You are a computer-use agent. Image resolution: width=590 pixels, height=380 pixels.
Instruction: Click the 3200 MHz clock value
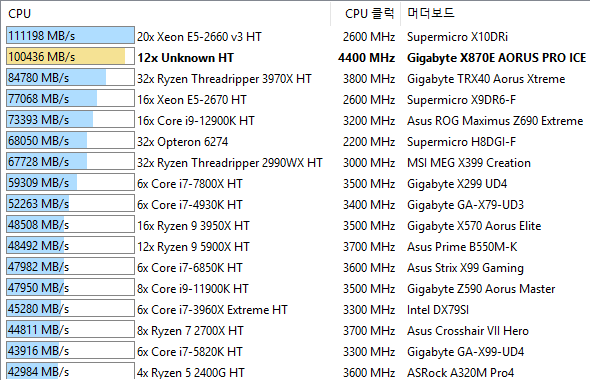tap(369, 121)
